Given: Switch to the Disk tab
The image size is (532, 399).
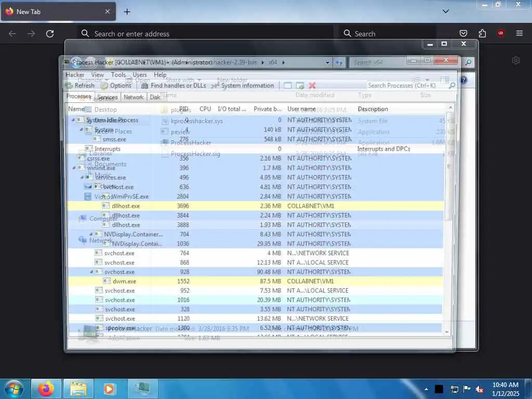Looking at the screenshot, I should click(155, 97).
